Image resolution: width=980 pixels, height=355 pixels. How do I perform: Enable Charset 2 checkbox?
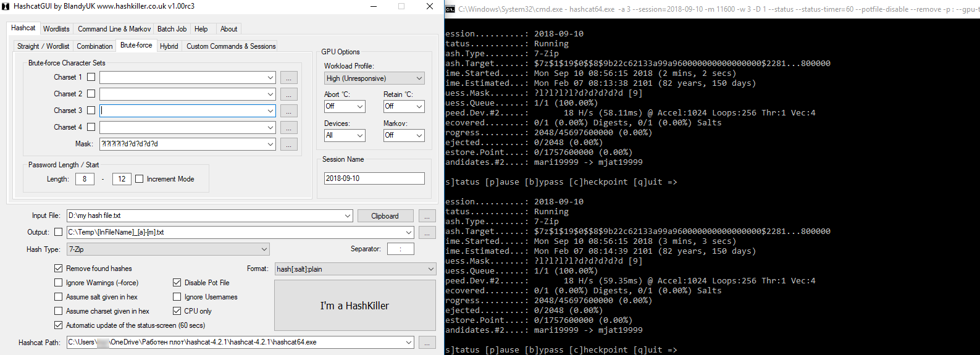91,94
